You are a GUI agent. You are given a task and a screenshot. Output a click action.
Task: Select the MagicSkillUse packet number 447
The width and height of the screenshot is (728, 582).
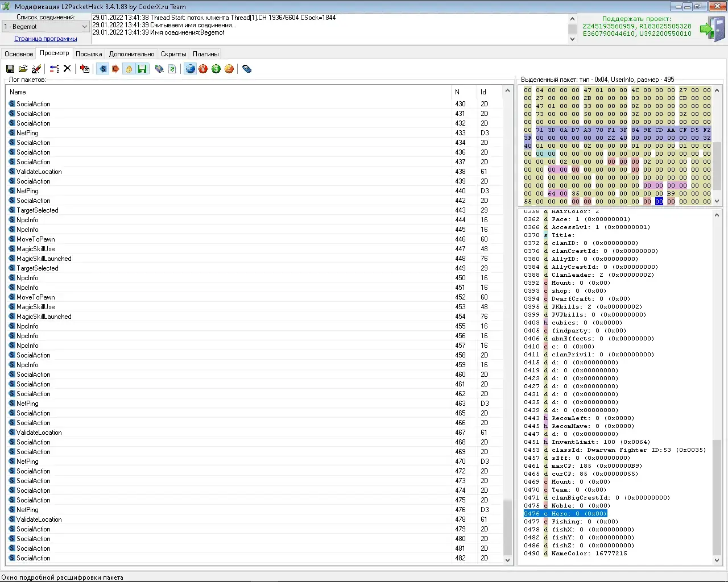click(x=255, y=249)
